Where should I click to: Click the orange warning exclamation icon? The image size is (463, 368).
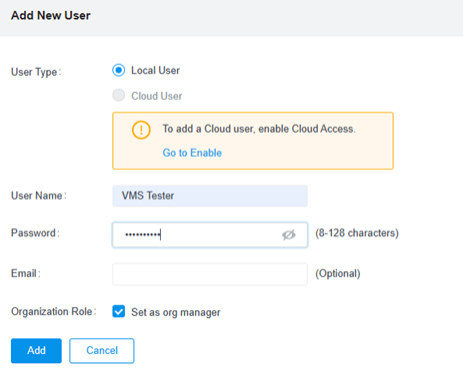tap(141, 129)
